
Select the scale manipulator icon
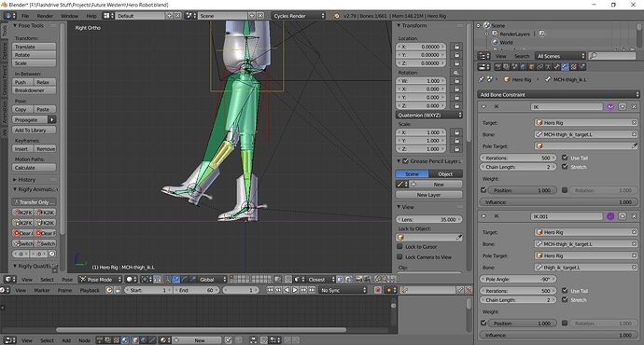click(192, 280)
